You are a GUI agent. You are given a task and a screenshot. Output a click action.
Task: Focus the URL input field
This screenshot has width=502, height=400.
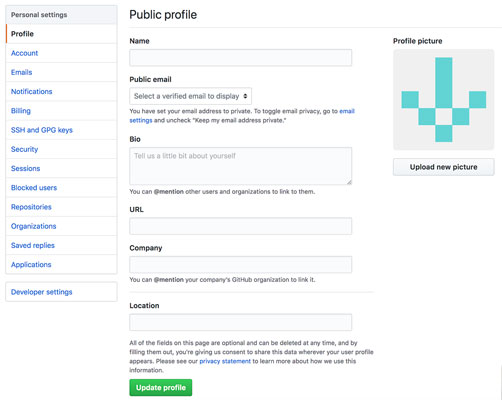240,226
